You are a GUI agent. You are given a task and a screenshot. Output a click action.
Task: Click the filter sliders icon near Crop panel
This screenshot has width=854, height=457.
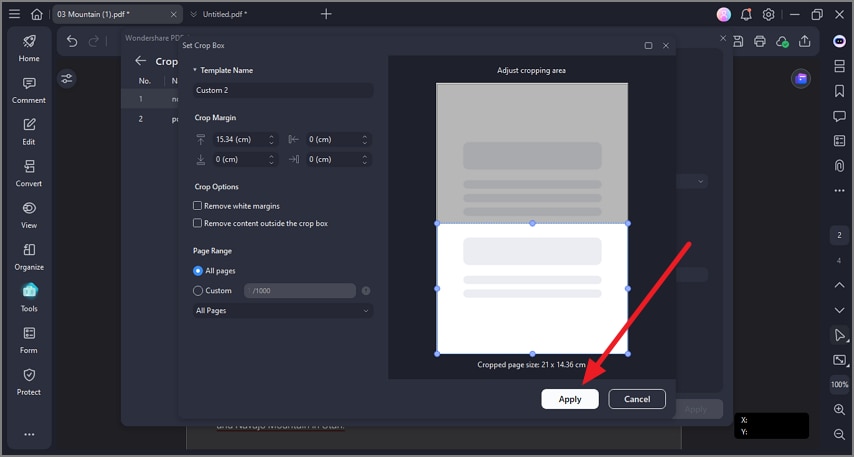[67, 79]
